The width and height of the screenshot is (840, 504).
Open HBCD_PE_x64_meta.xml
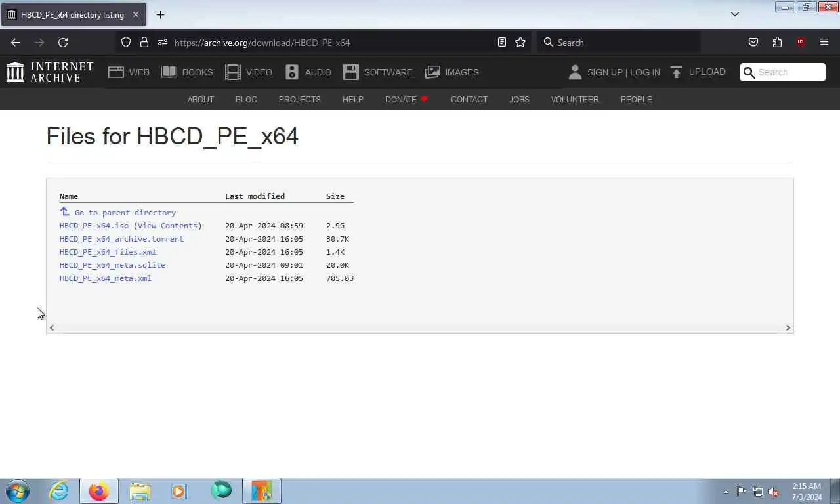coord(105,278)
